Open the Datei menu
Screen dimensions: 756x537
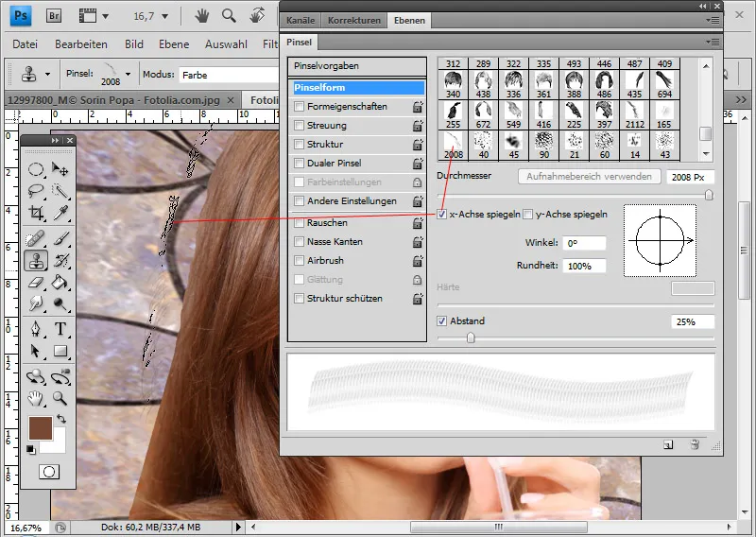pyautogui.click(x=26, y=44)
